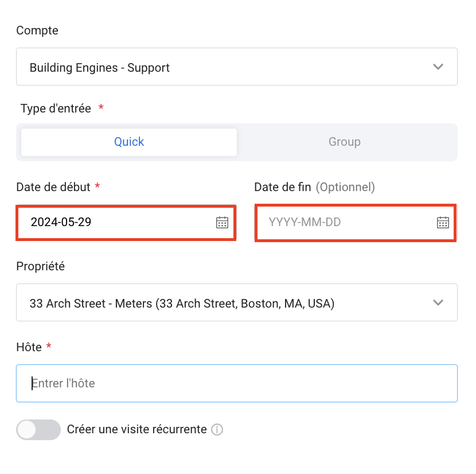476x474 pixels.
Task: Click the chevron arrow in Compte field
Action: coord(438,67)
